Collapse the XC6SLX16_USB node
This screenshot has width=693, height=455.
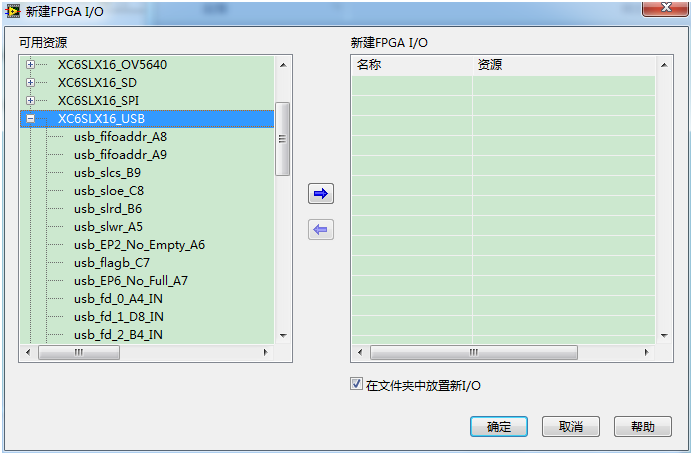[30, 119]
